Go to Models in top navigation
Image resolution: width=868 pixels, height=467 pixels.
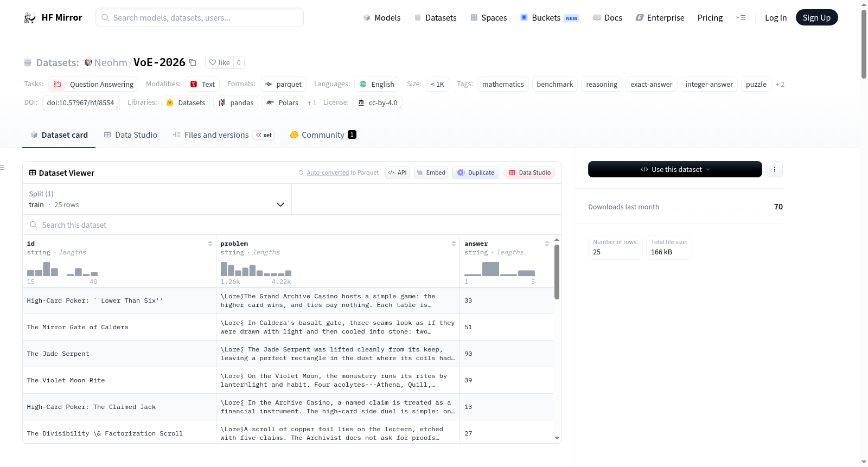pos(382,17)
